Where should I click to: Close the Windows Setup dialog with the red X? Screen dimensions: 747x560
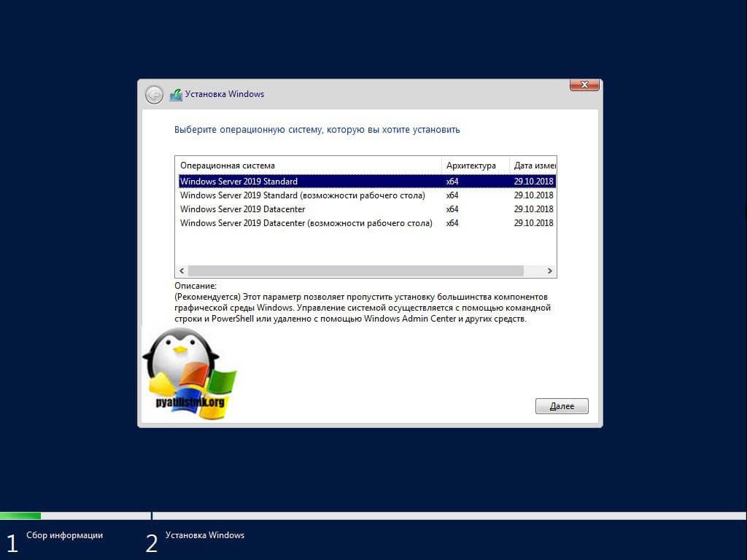584,85
